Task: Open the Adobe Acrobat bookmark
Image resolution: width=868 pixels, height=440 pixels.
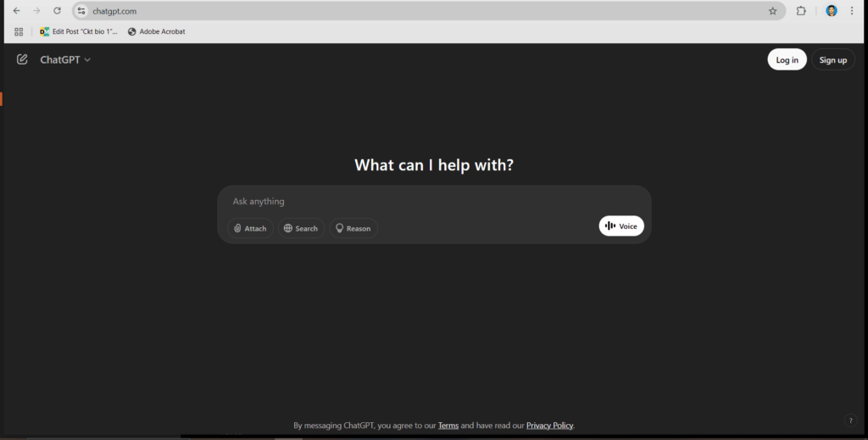Action: click(x=157, y=31)
